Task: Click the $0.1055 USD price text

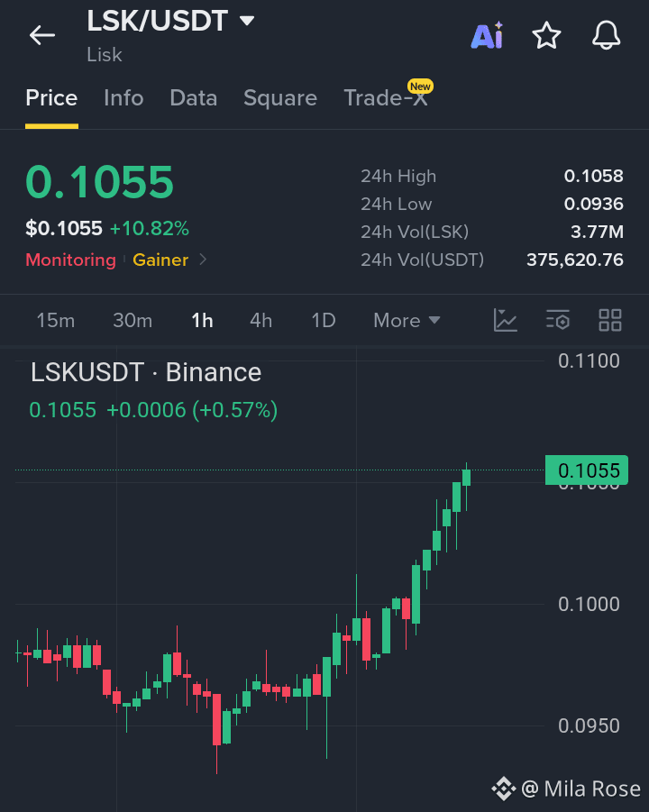Action: tap(64, 228)
